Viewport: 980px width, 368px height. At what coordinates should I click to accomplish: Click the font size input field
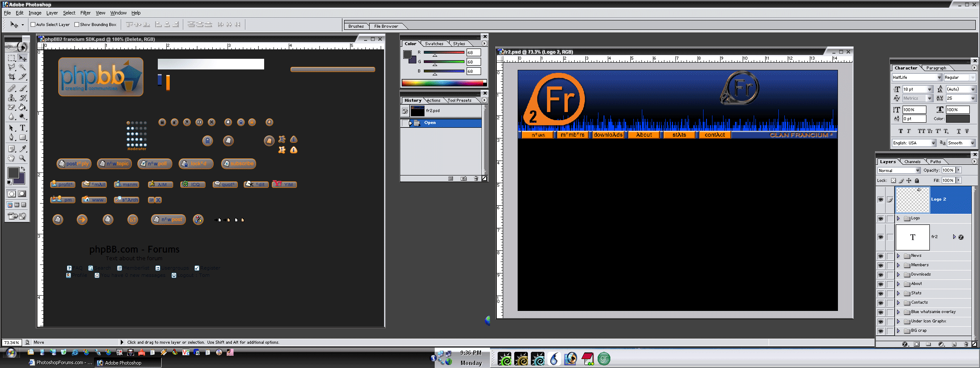point(914,89)
